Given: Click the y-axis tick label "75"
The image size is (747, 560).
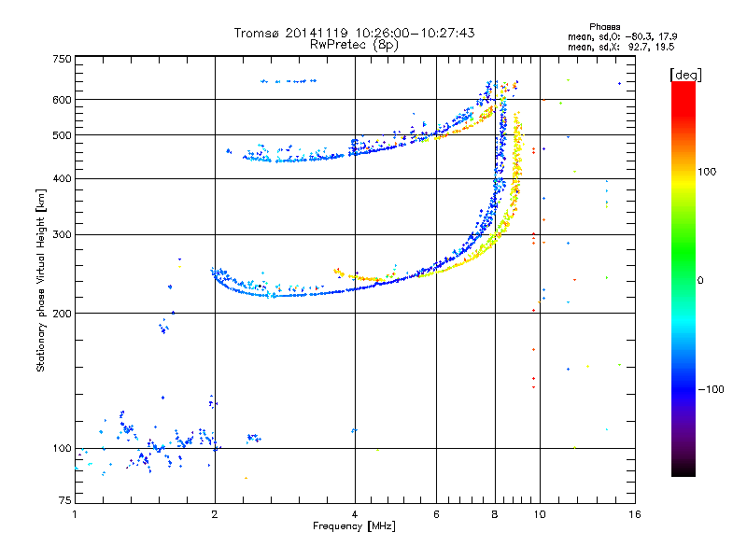Looking at the screenshot, I should (x=65, y=500).
